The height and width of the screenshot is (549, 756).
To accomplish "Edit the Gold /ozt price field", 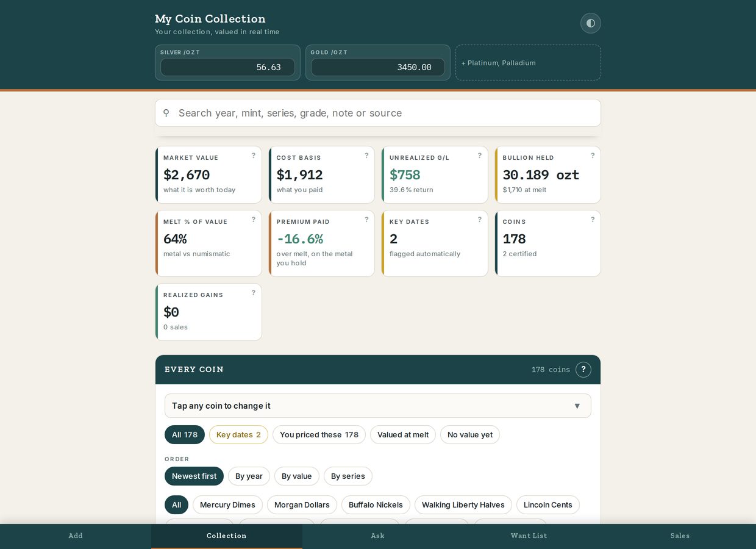I will click(378, 67).
